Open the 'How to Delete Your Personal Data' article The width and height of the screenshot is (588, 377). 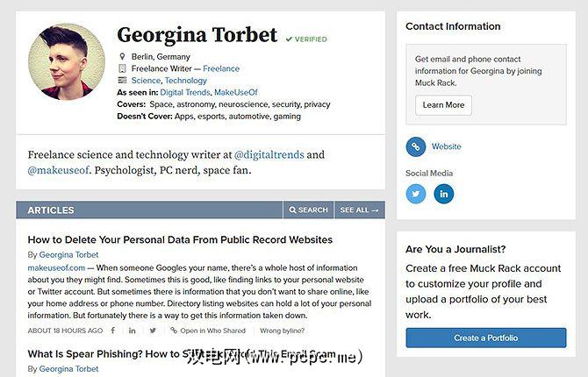click(180, 239)
